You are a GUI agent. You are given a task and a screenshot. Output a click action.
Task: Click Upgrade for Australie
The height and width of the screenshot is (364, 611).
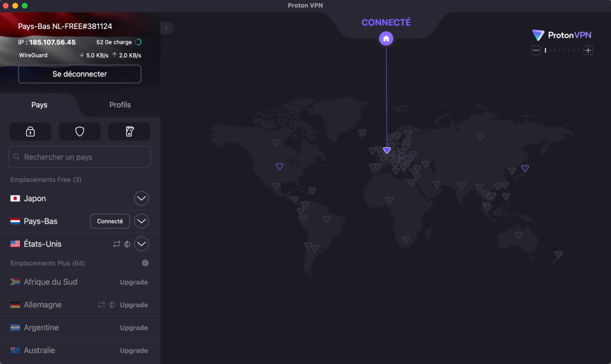134,350
